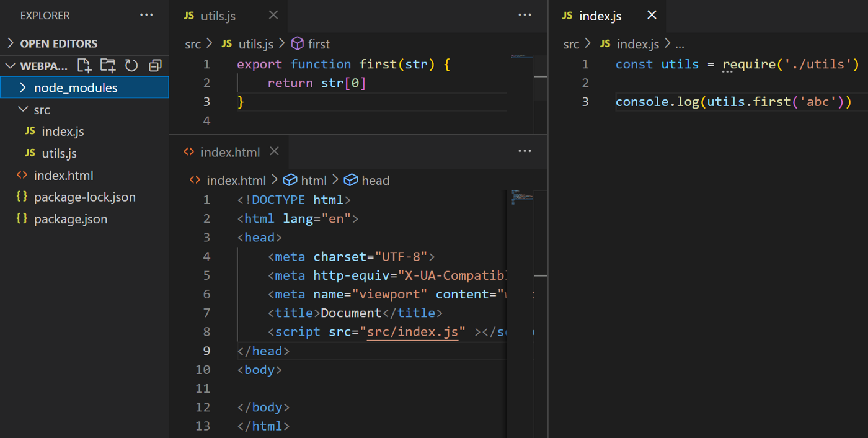This screenshot has width=868, height=438.
Task: Click the Explorer panel title
Action: click(x=45, y=16)
